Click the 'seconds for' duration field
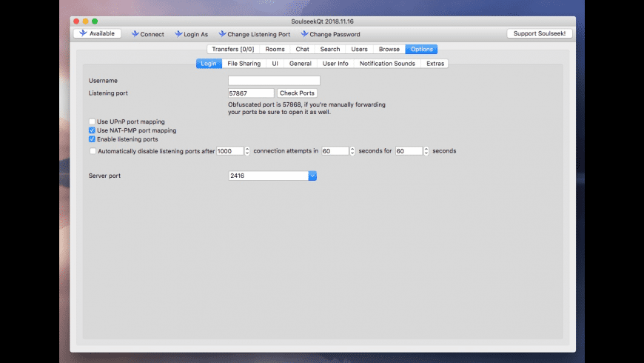The image size is (644, 363). 409,151
